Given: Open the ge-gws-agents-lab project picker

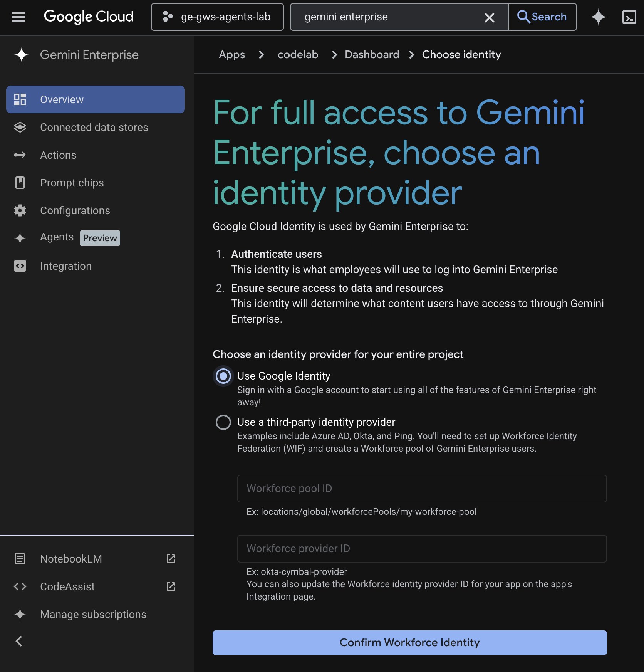Looking at the screenshot, I should coord(217,17).
